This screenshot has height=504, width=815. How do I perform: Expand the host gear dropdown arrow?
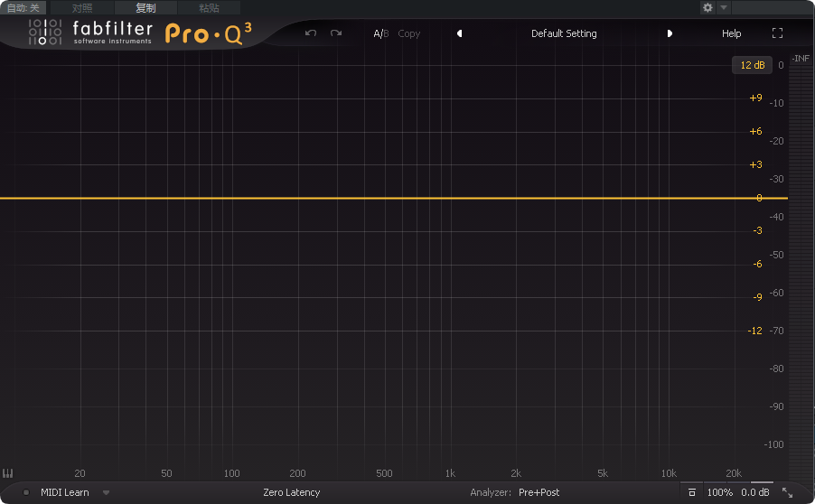click(x=724, y=7)
